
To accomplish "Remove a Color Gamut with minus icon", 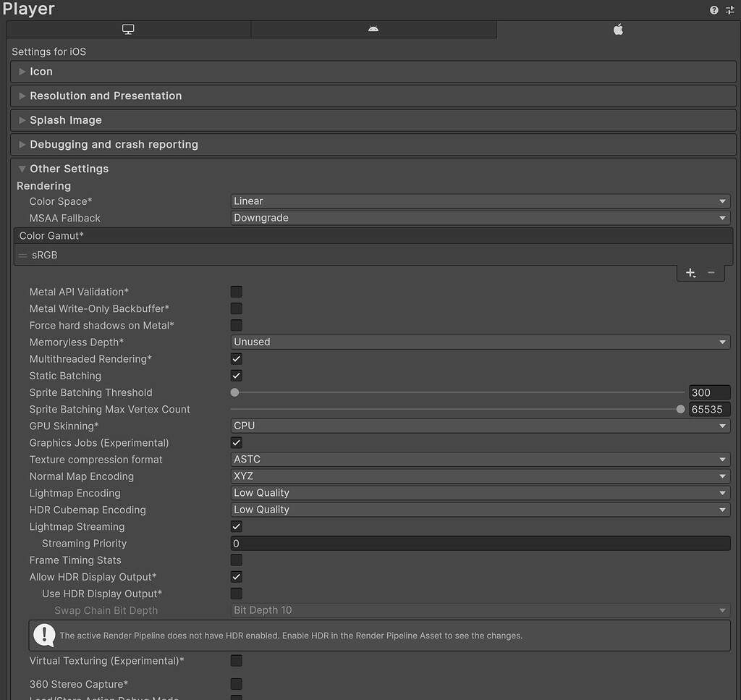I will tap(711, 273).
